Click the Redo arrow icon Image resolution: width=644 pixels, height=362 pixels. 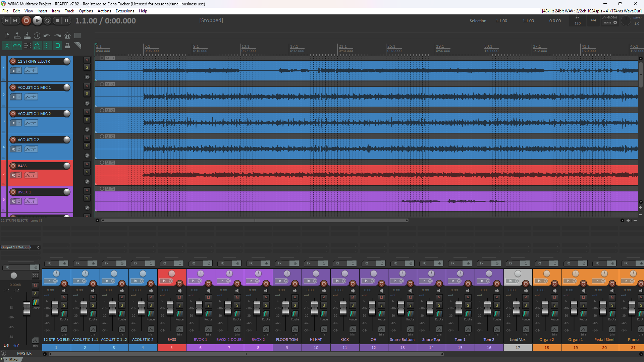pos(57,36)
